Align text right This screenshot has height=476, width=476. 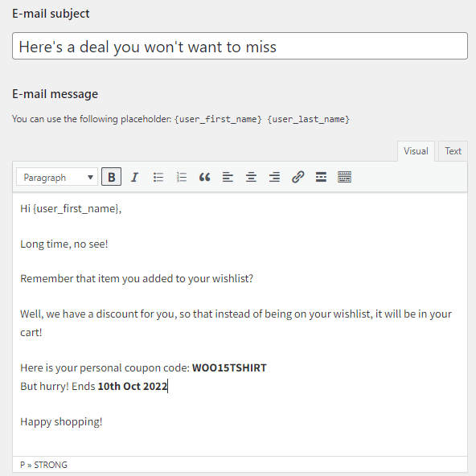[274, 177]
